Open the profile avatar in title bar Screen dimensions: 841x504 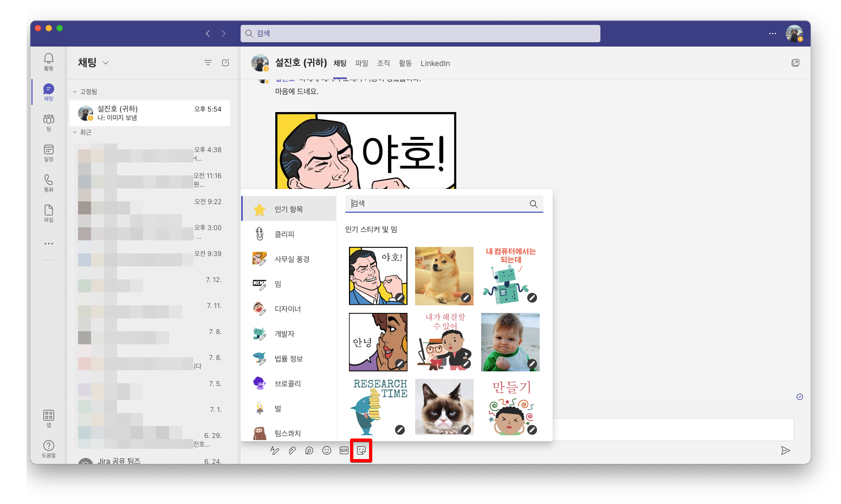(x=794, y=34)
